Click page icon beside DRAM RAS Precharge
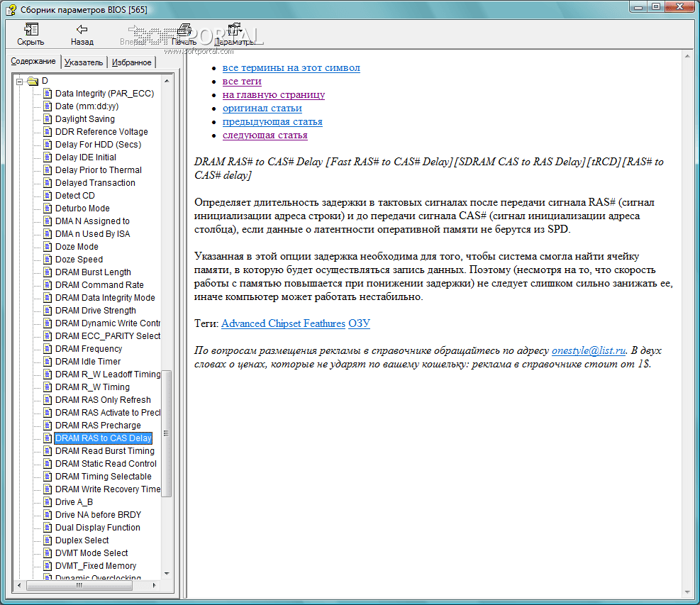The width and height of the screenshot is (700, 605). pos(48,426)
